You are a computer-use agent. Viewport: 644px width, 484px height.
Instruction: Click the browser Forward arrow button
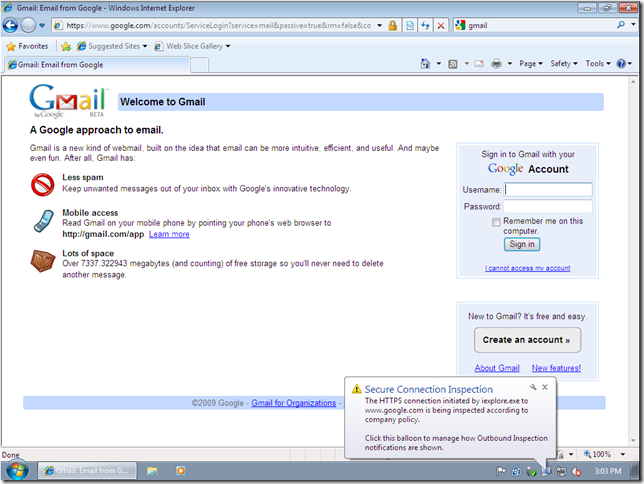pos(28,25)
